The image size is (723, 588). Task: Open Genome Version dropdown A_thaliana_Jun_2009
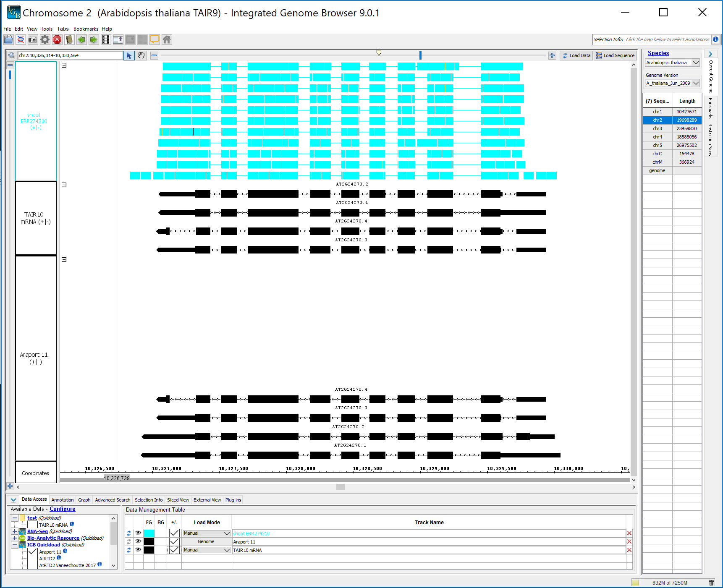click(672, 83)
